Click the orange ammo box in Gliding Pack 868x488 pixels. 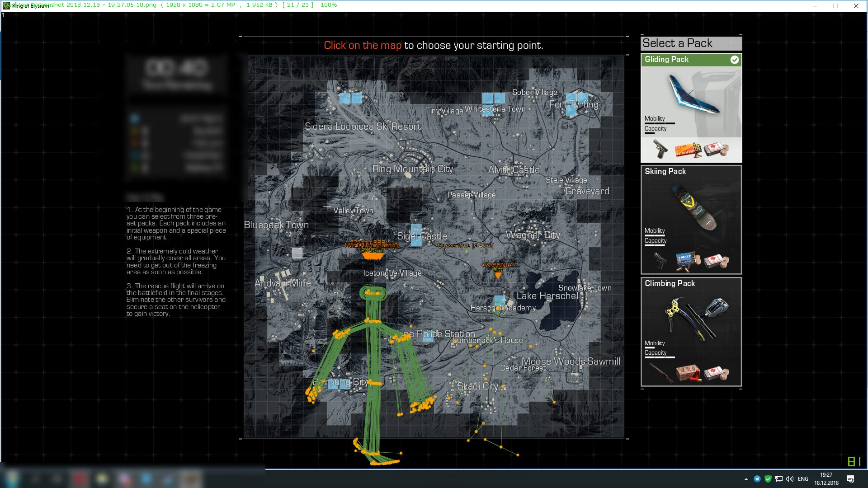(688, 150)
